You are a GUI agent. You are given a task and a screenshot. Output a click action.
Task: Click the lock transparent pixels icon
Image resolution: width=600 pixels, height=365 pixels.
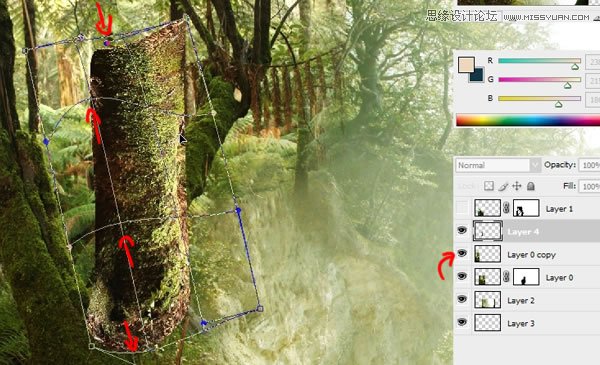[489, 186]
